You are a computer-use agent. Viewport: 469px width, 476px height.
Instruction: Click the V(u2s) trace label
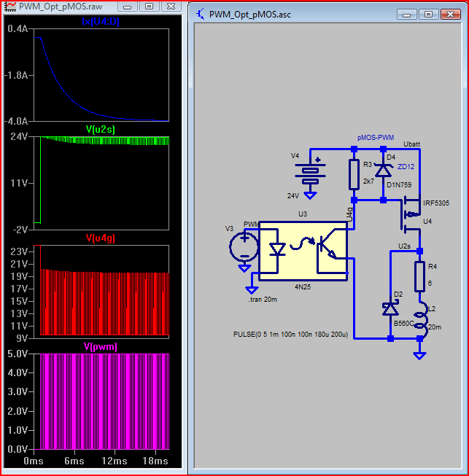pos(101,130)
